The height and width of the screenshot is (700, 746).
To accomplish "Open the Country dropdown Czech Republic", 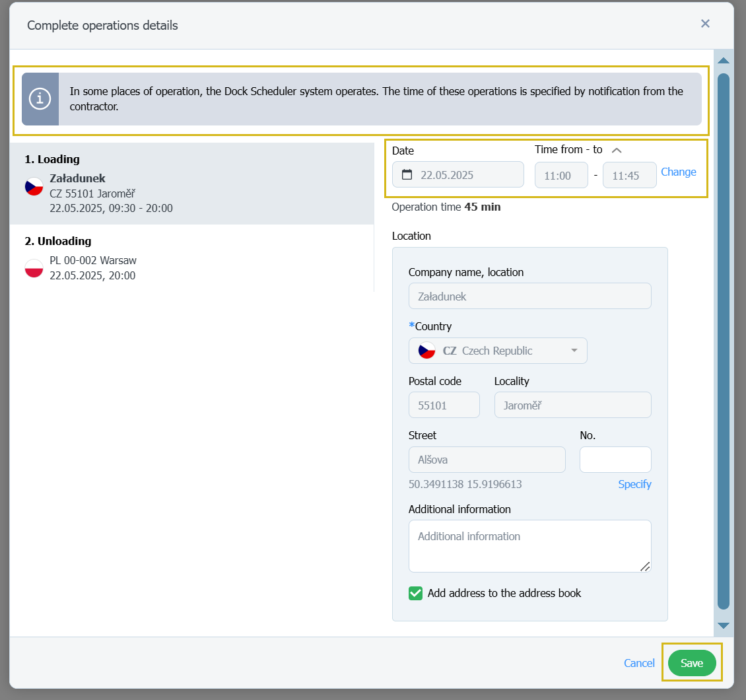I will coord(498,351).
